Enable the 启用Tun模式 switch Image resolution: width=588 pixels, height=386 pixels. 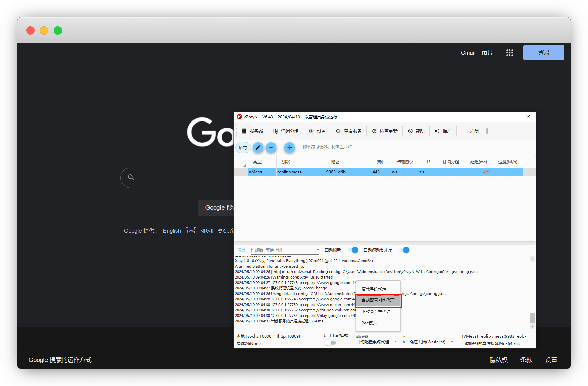click(x=330, y=343)
